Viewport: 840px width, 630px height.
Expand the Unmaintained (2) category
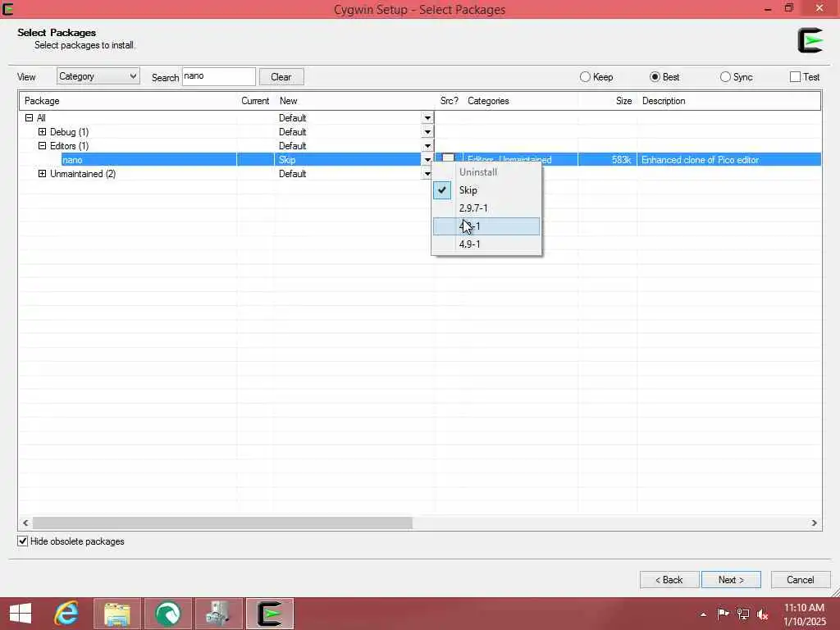coord(43,174)
